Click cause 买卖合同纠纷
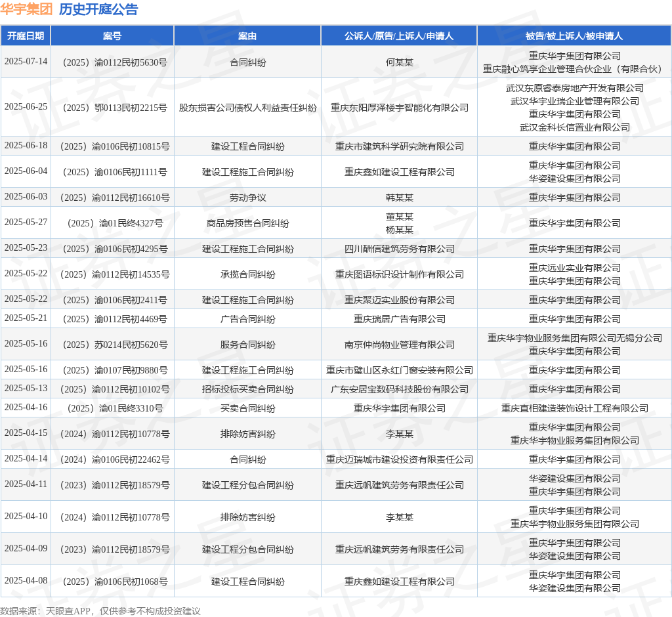Viewport: 672px width, 617px height. point(247,409)
